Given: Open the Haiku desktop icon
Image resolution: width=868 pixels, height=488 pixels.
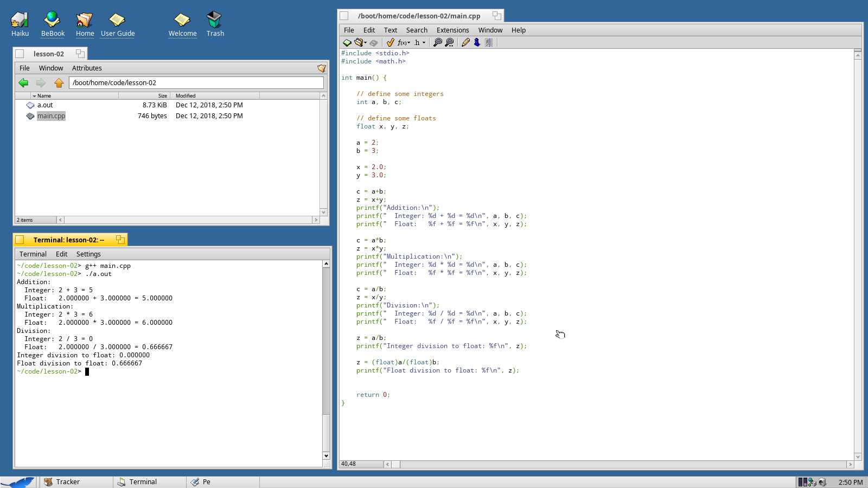Looking at the screenshot, I should click(20, 24).
